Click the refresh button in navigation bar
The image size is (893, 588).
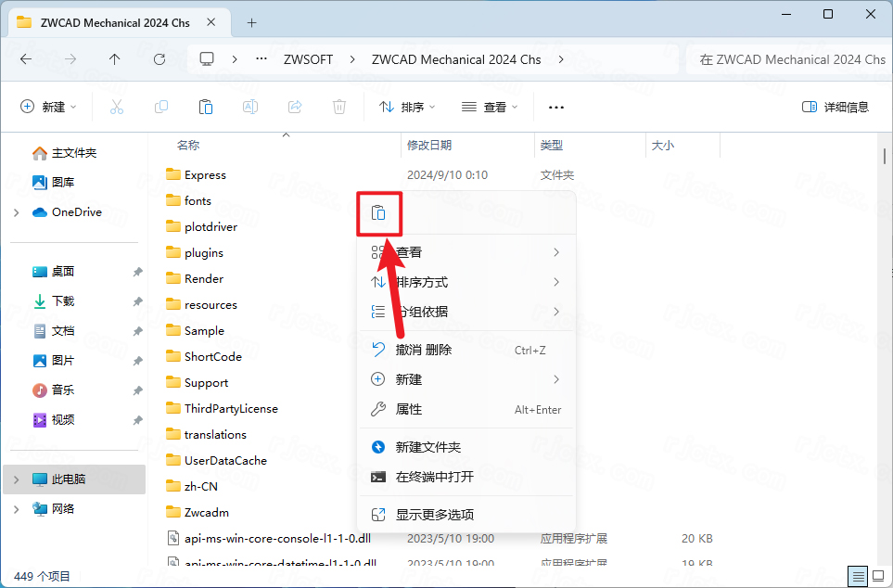coord(159,59)
